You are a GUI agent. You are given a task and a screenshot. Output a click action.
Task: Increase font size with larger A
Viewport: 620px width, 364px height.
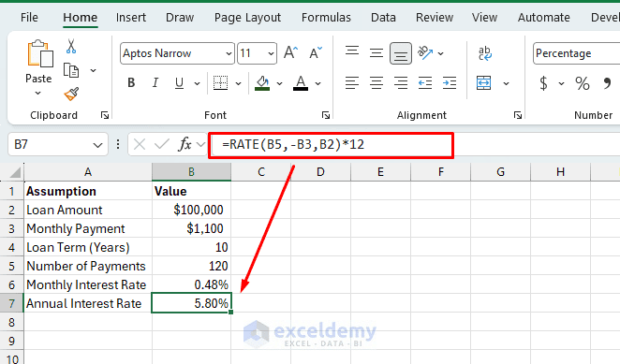291,52
